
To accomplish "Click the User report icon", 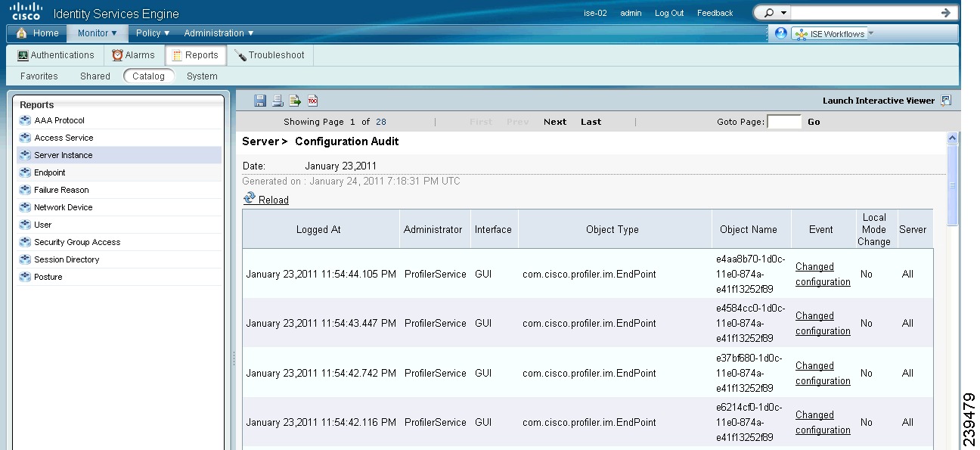I will coord(25,225).
